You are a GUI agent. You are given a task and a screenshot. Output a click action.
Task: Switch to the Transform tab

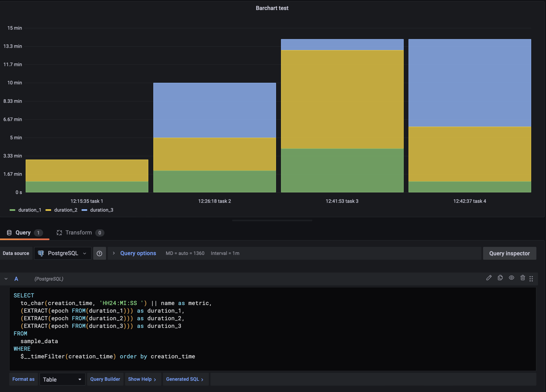78,233
